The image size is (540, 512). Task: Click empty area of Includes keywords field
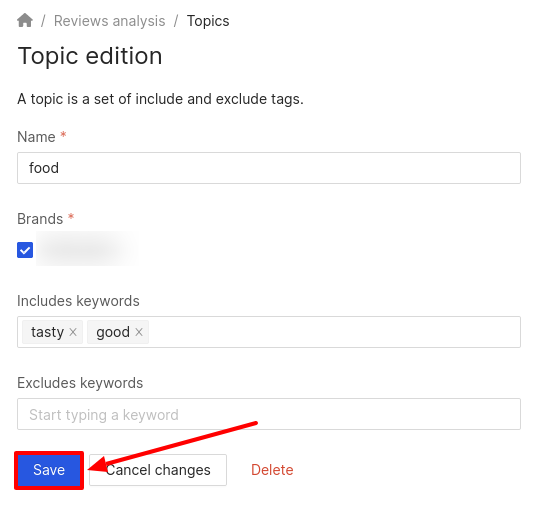point(334,332)
